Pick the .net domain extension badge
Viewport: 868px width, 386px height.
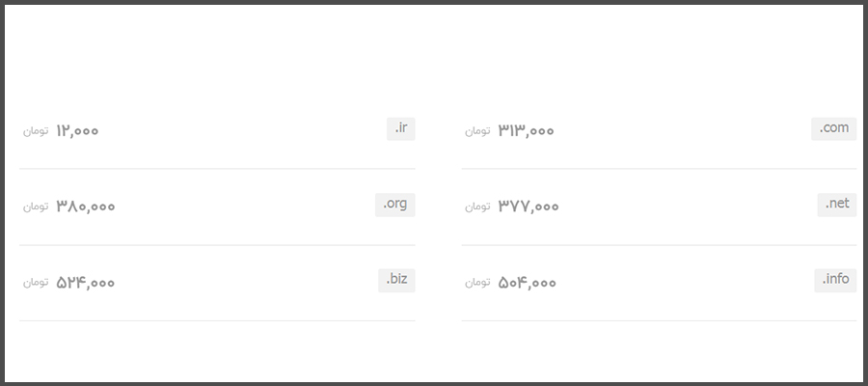[837, 205]
